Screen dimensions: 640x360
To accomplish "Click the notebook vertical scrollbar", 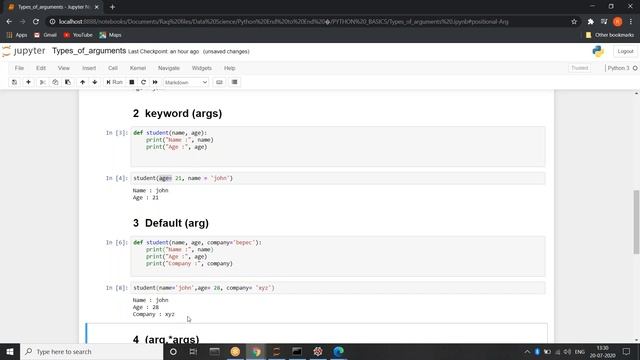I will point(636,222).
